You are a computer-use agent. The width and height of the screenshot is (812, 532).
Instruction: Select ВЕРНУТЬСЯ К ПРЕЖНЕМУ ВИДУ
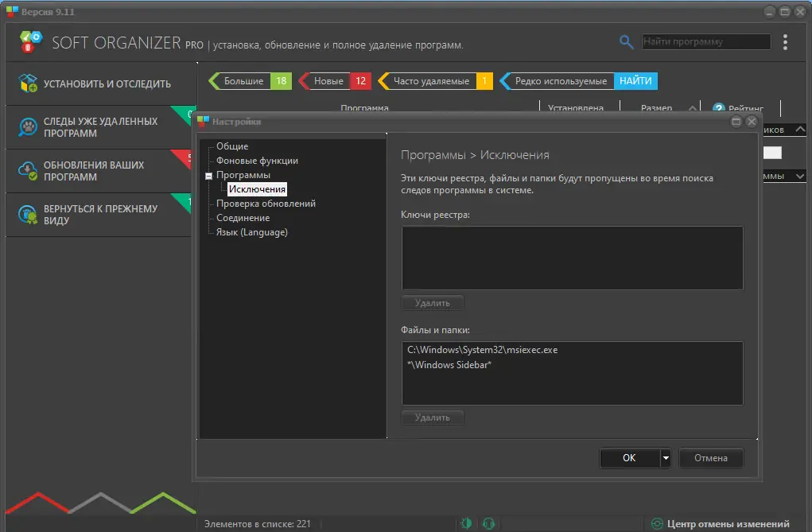click(100, 215)
